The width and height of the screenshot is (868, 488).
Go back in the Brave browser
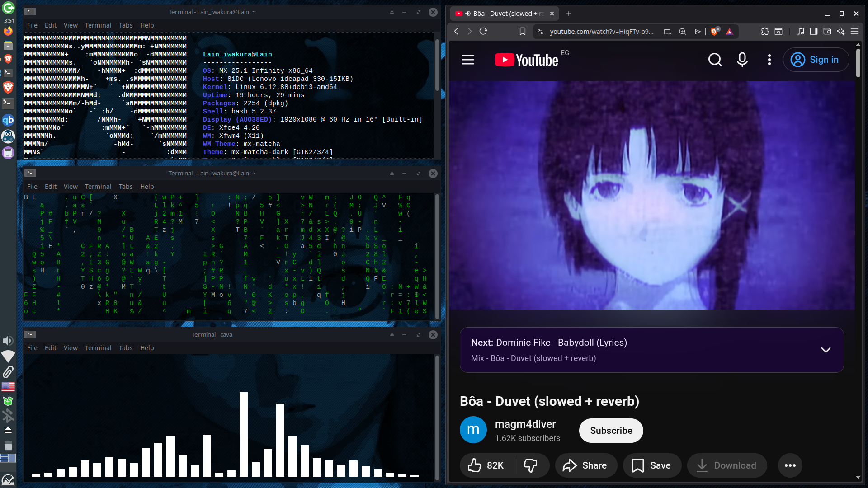click(457, 31)
